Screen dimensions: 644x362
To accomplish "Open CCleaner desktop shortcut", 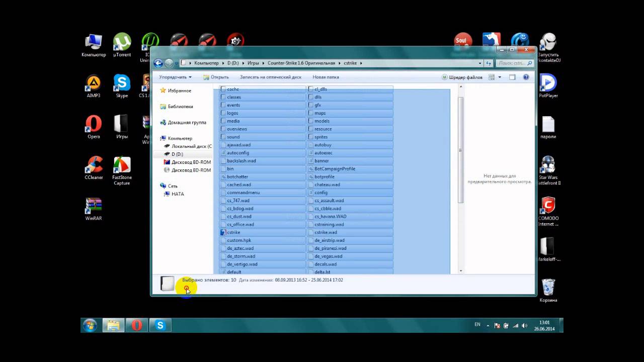I will (94, 168).
